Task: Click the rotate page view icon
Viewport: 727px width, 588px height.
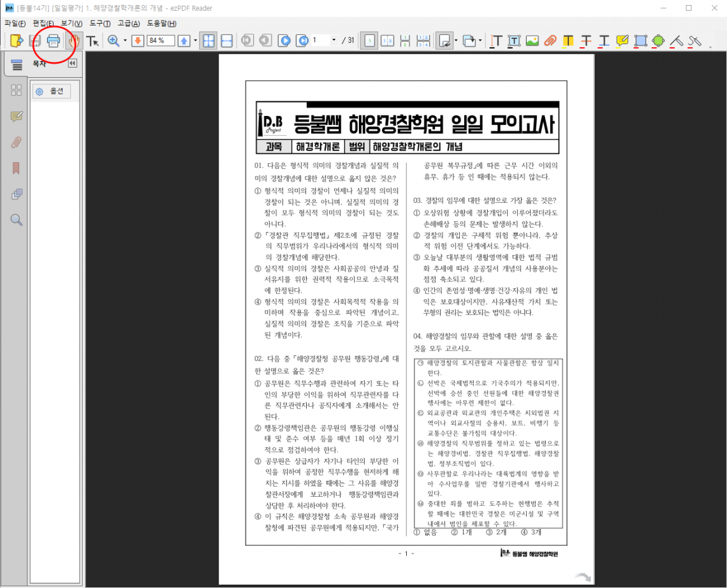Action: click(x=444, y=41)
